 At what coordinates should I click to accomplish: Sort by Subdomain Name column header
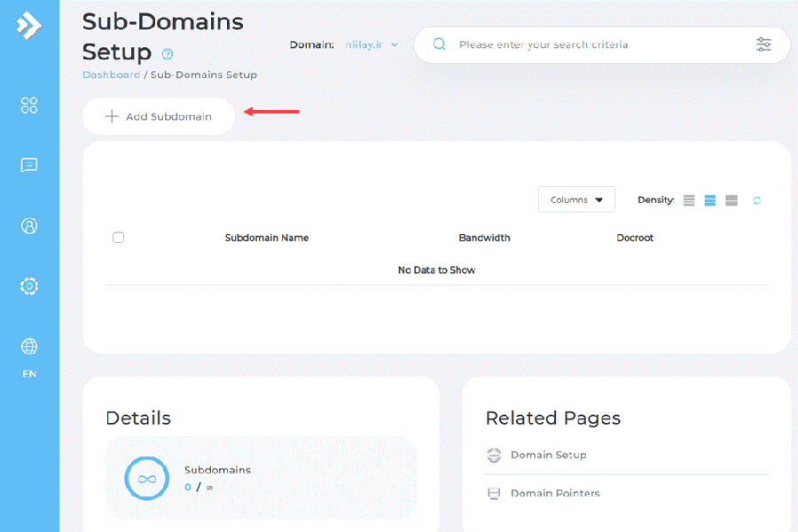[x=267, y=238]
